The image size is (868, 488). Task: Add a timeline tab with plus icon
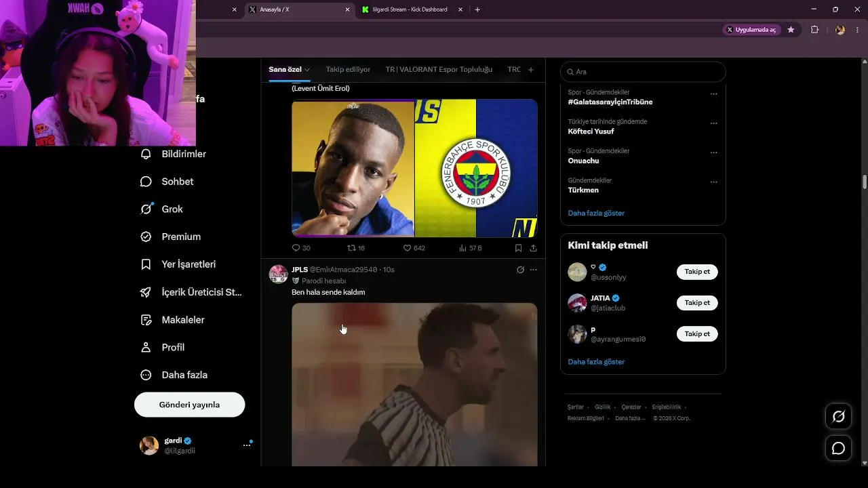click(x=531, y=69)
